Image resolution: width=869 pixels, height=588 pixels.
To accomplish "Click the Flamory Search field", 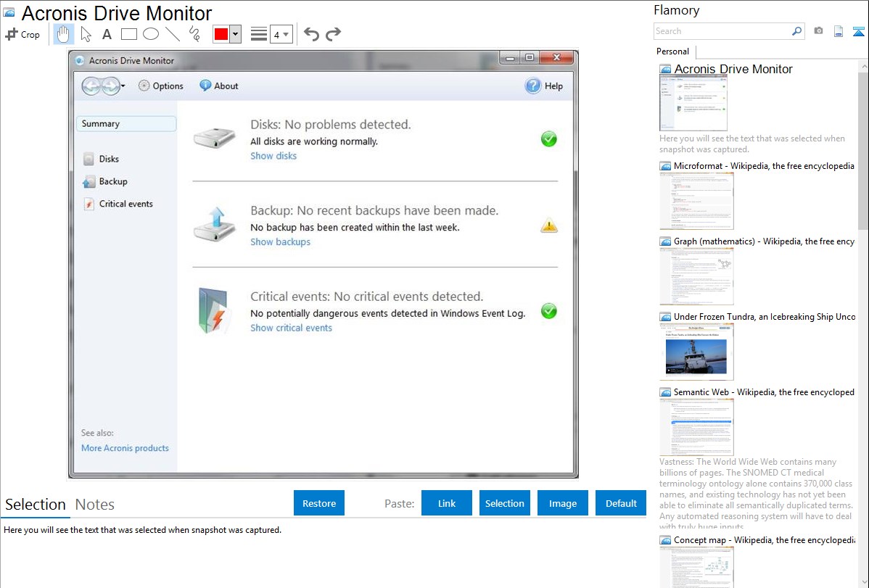I will [722, 31].
